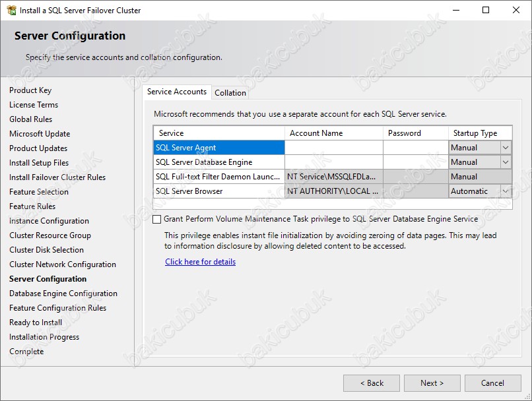Select the Install Failover Cluster Rules step
Image resolution: width=532 pixels, height=401 pixels.
(57, 177)
